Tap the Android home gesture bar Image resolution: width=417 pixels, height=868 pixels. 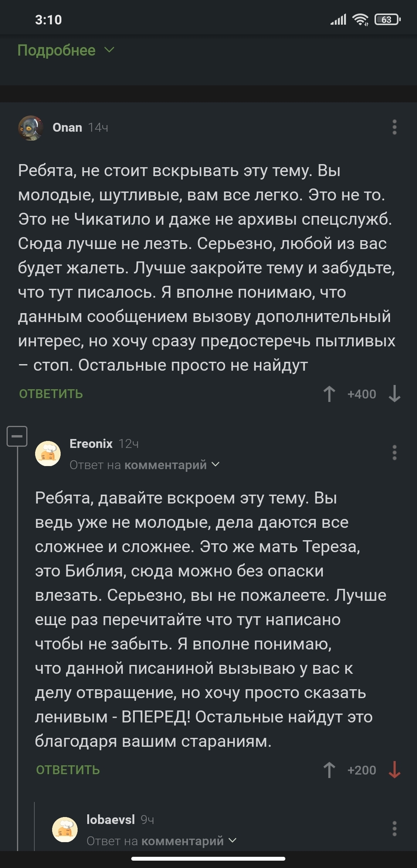(x=208, y=859)
